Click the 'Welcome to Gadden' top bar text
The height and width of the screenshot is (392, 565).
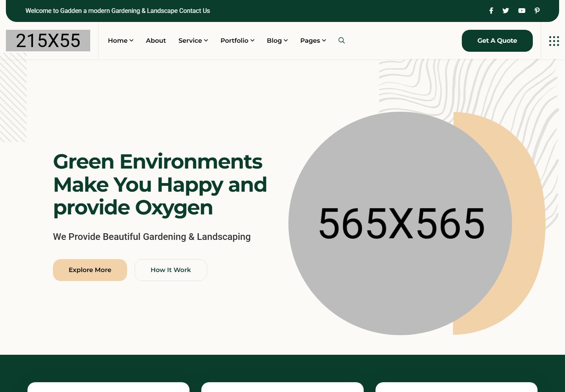118,11
